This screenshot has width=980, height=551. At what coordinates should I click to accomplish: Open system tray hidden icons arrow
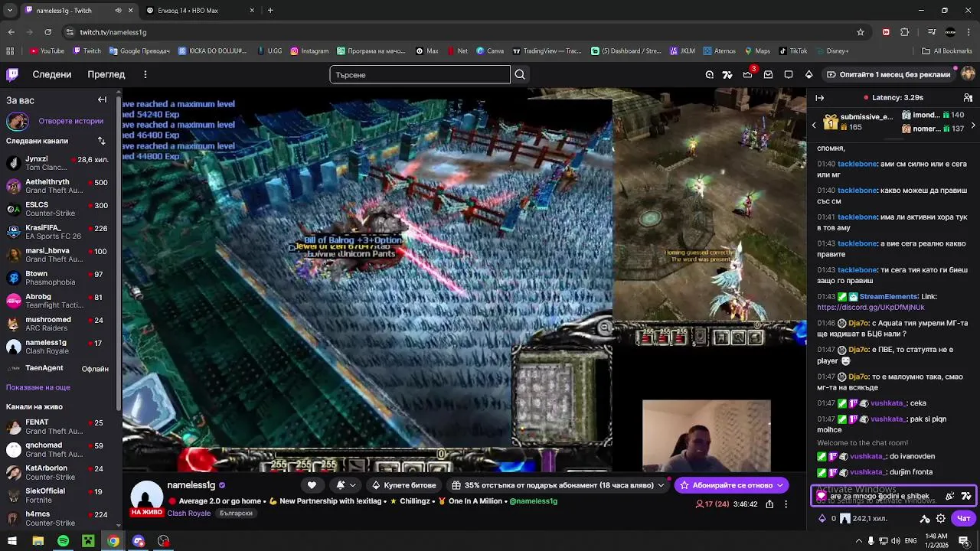[857, 541]
